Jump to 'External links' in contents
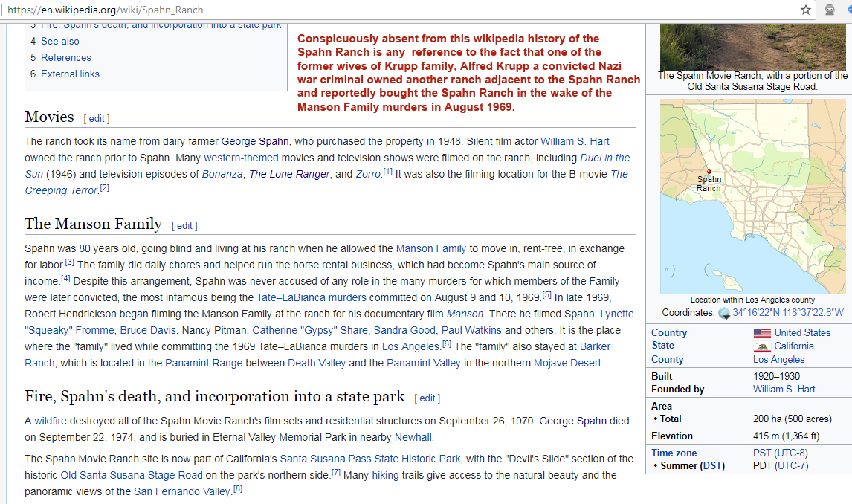Screen dimensions: 852x504 (x=70, y=74)
